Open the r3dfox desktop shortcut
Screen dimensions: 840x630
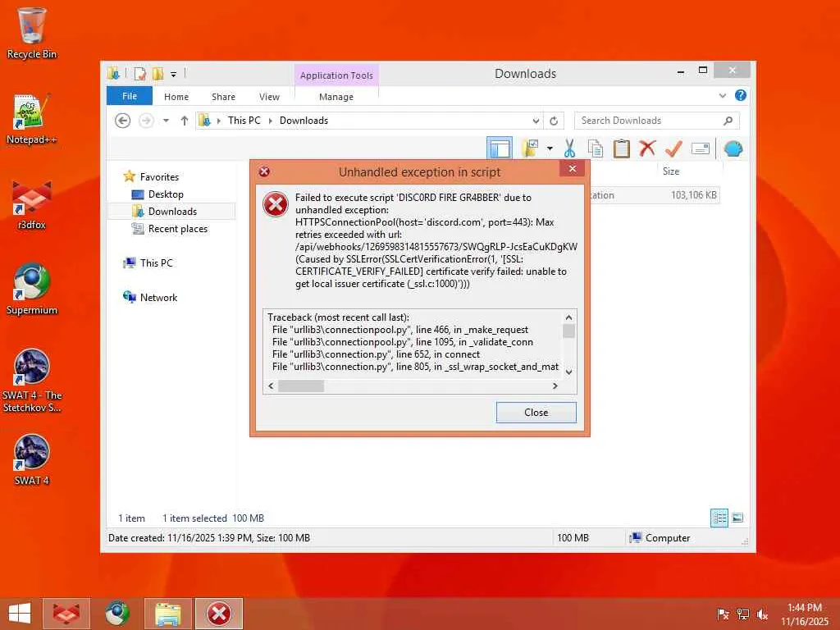tap(32, 204)
